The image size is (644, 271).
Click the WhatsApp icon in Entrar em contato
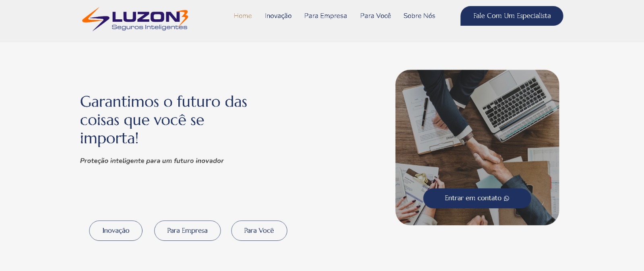tap(506, 198)
